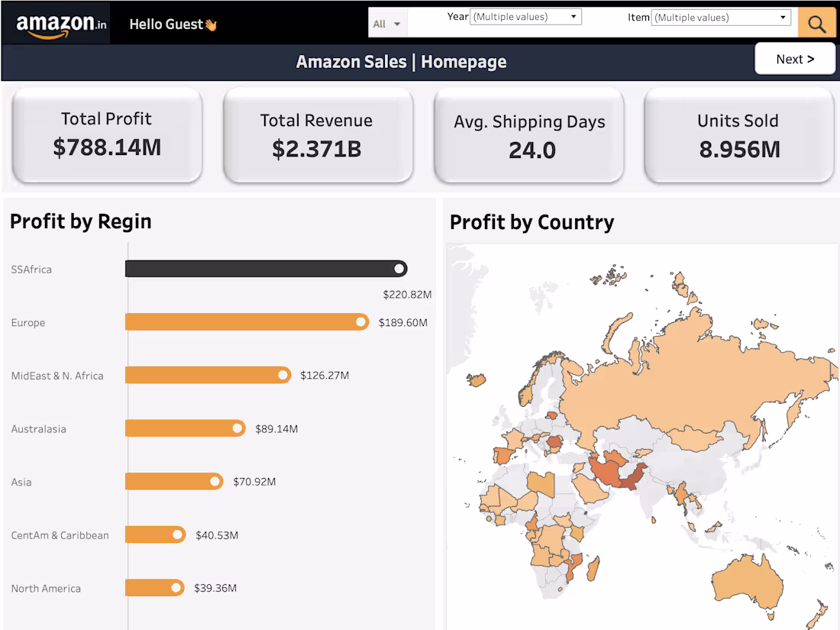Click the search magnifying glass icon
The height and width of the screenshot is (630, 840).
tap(816, 22)
